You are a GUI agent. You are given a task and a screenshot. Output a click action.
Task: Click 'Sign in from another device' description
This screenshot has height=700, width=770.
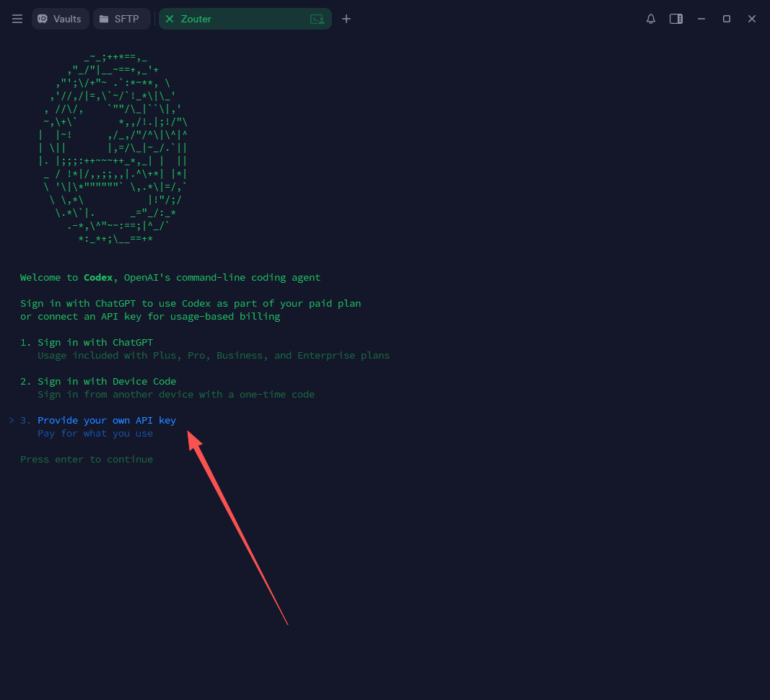coord(176,395)
